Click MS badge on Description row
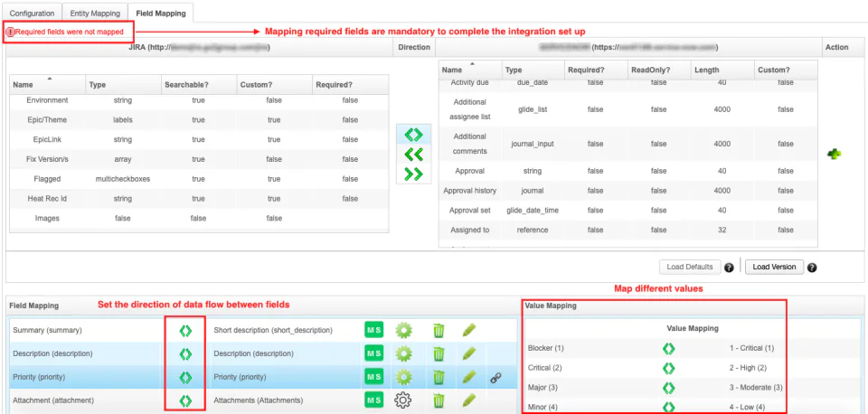 point(373,353)
